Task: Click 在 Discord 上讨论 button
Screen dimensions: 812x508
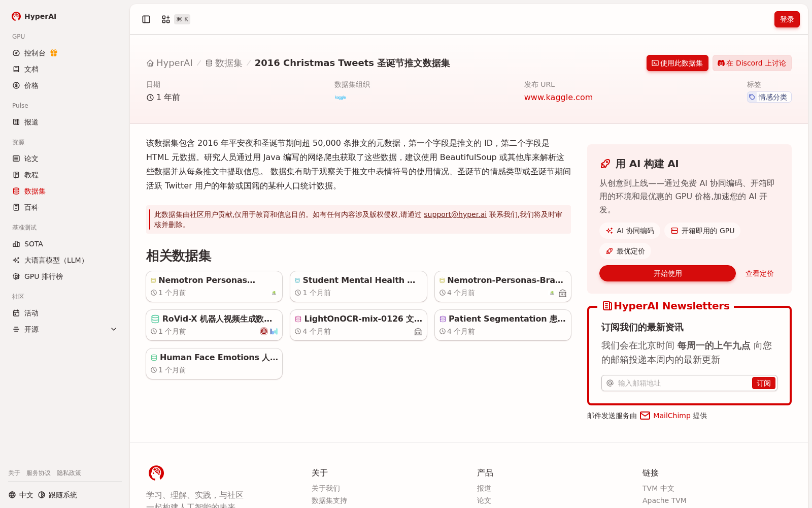Action: click(x=752, y=63)
